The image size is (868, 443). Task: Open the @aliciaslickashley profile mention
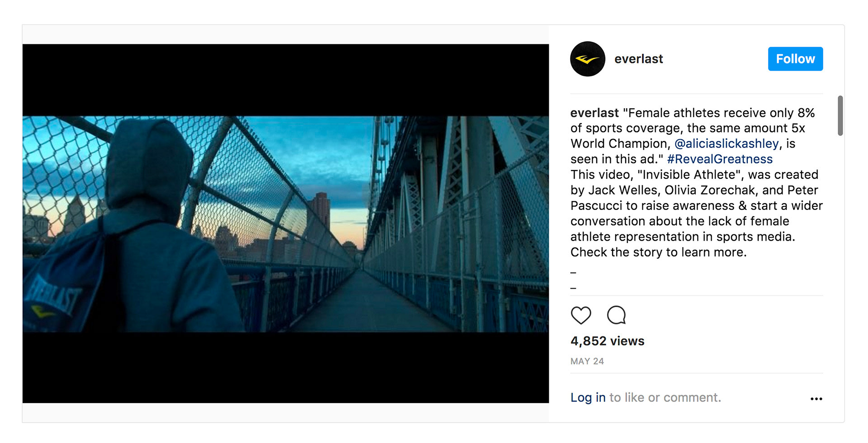(726, 143)
